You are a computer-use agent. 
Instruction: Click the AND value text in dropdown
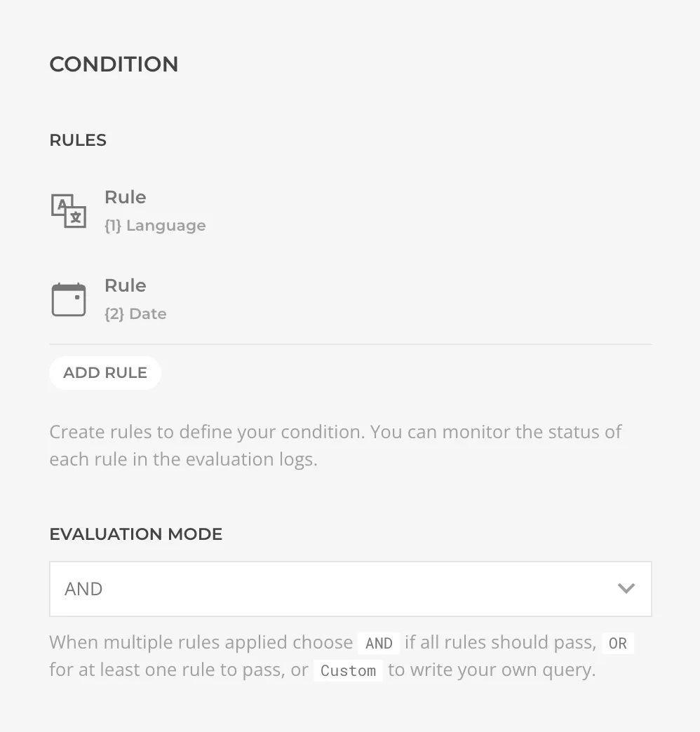click(x=83, y=589)
